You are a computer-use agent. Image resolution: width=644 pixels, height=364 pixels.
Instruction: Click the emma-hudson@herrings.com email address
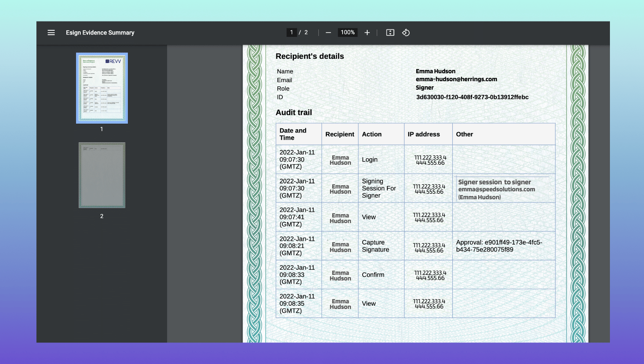(x=456, y=79)
